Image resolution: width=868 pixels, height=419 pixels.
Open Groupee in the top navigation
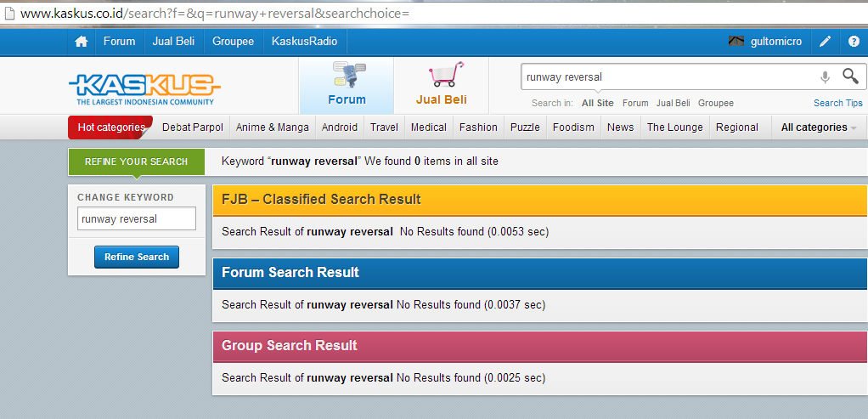point(233,42)
